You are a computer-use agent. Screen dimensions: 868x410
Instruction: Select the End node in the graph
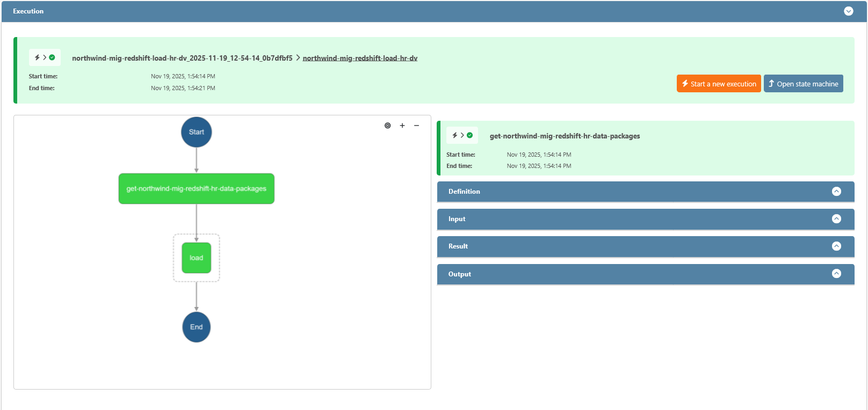197,327
